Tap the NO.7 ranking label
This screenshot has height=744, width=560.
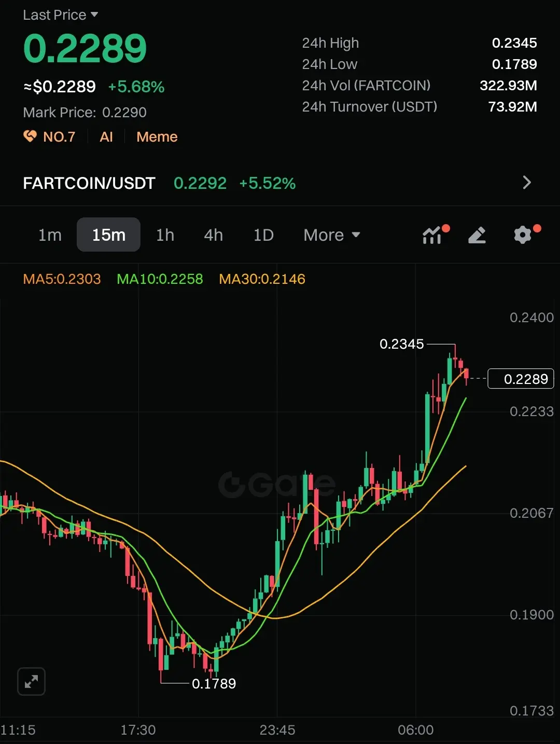(59, 137)
